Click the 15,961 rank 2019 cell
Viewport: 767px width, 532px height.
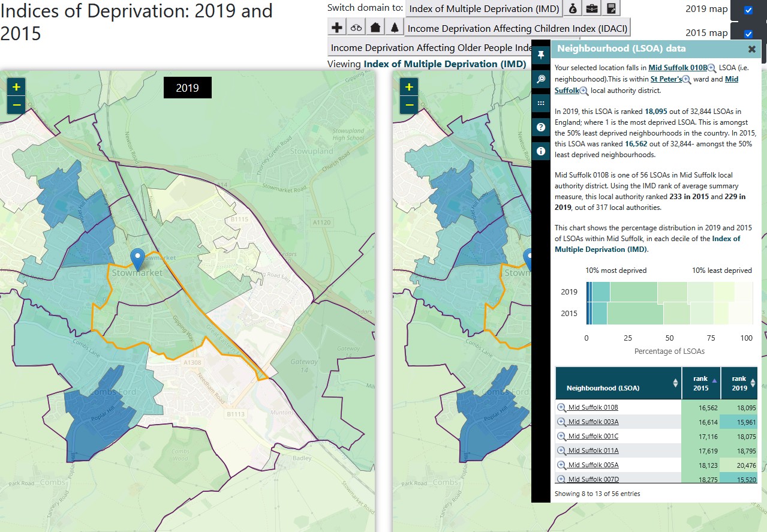(739, 422)
